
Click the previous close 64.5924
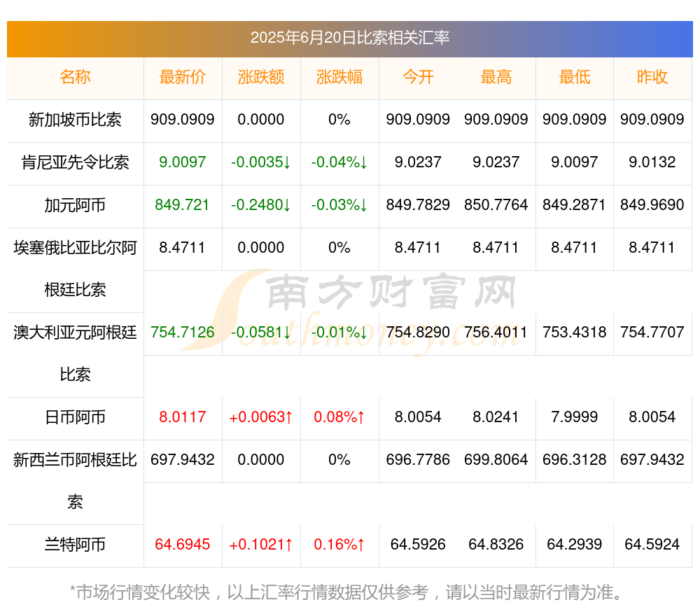coord(652,545)
